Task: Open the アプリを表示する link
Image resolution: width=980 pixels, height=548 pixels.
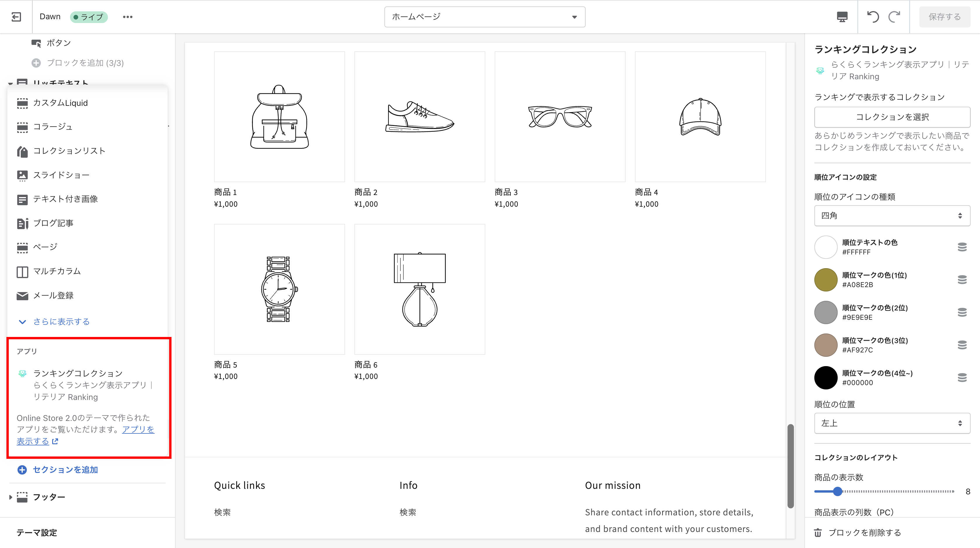Action: tap(138, 429)
